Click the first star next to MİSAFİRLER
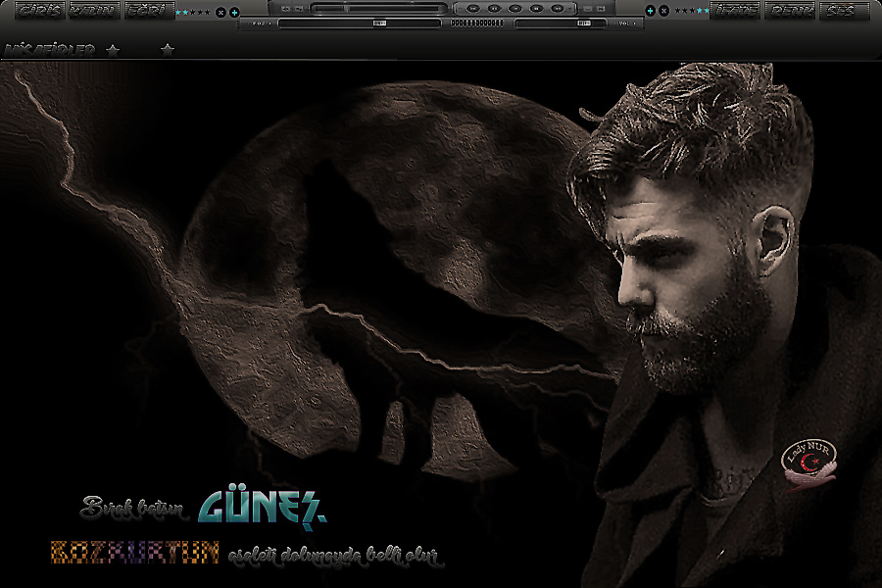The width and height of the screenshot is (882, 588). (x=113, y=50)
